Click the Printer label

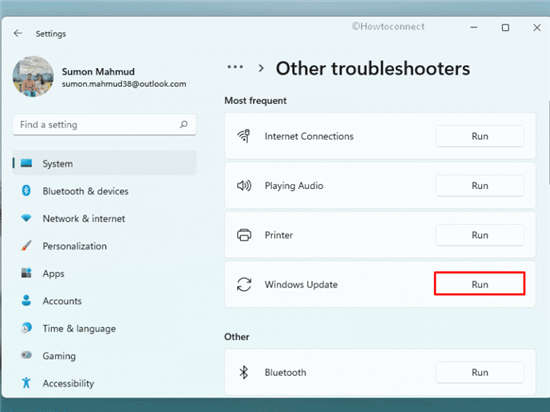click(x=279, y=235)
